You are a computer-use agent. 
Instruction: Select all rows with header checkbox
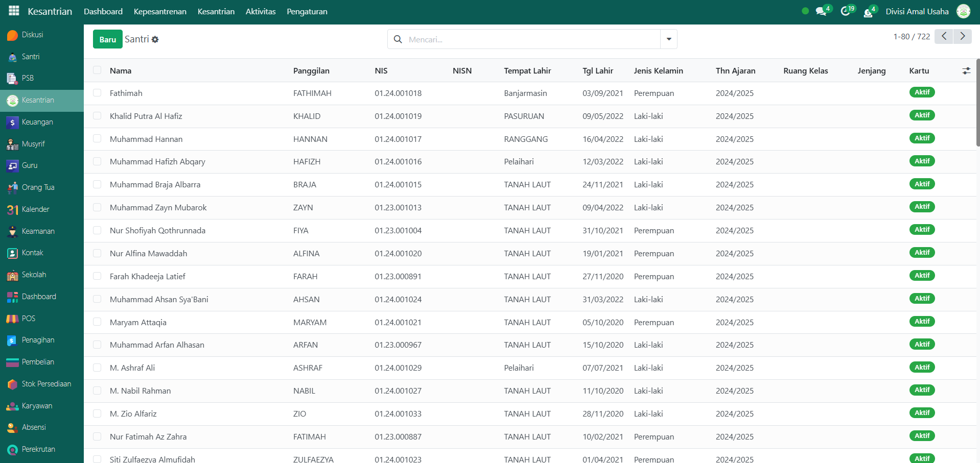(x=97, y=70)
